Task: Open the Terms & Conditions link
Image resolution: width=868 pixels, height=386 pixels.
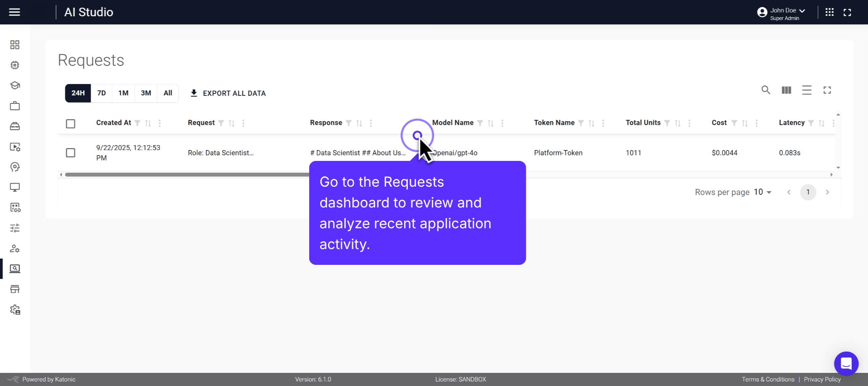Action: point(768,380)
